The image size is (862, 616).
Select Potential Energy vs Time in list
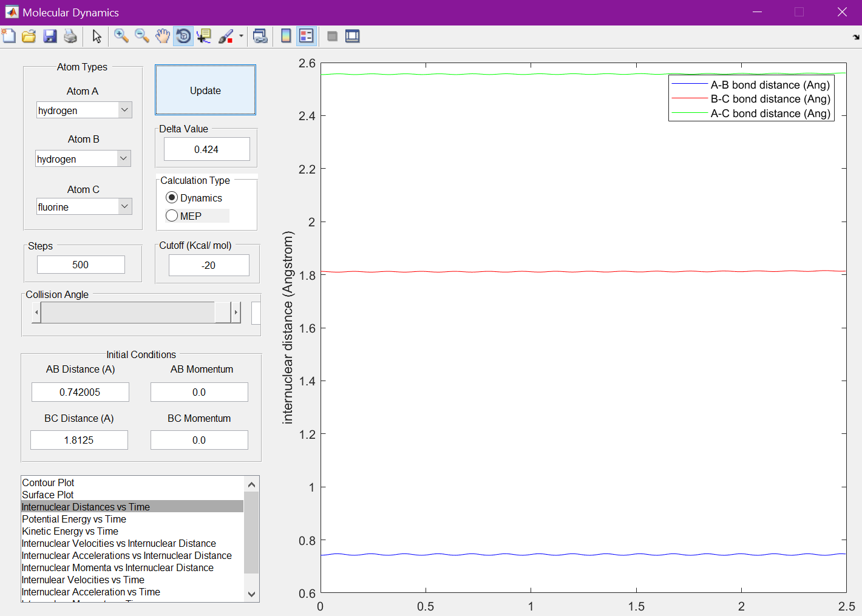click(74, 519)
